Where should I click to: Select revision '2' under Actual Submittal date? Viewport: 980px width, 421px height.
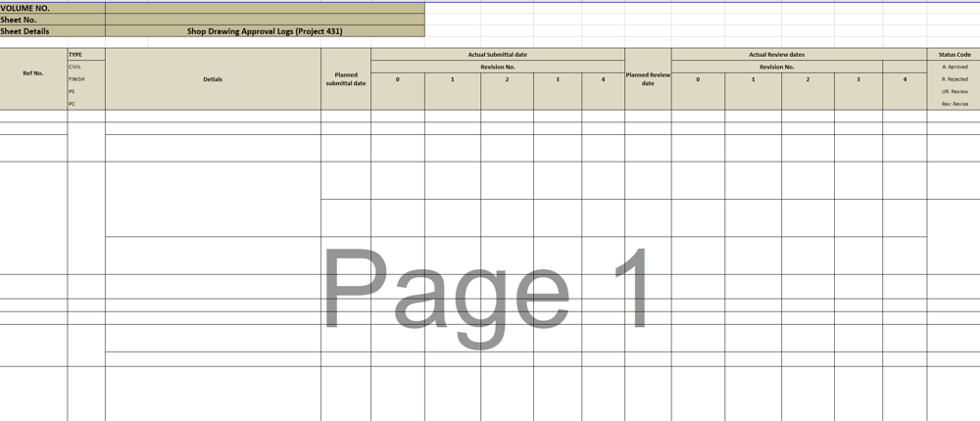[x=507, y=92]
